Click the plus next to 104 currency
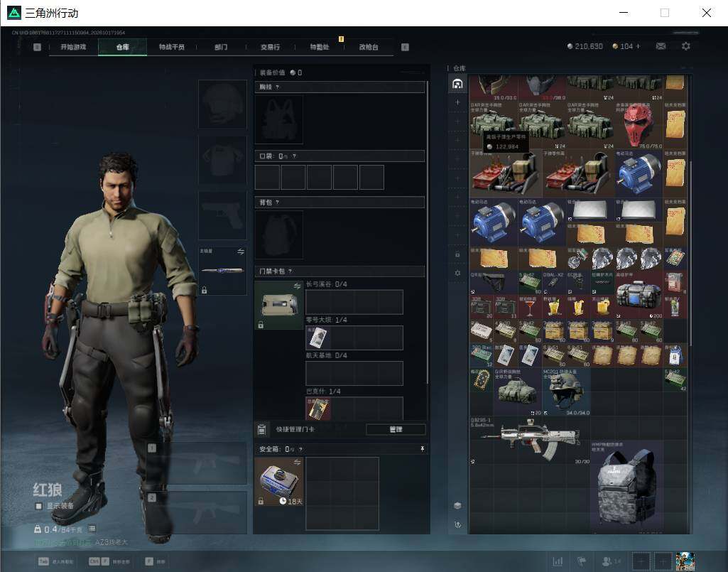 pyautogui.click(x=638, y=46)
